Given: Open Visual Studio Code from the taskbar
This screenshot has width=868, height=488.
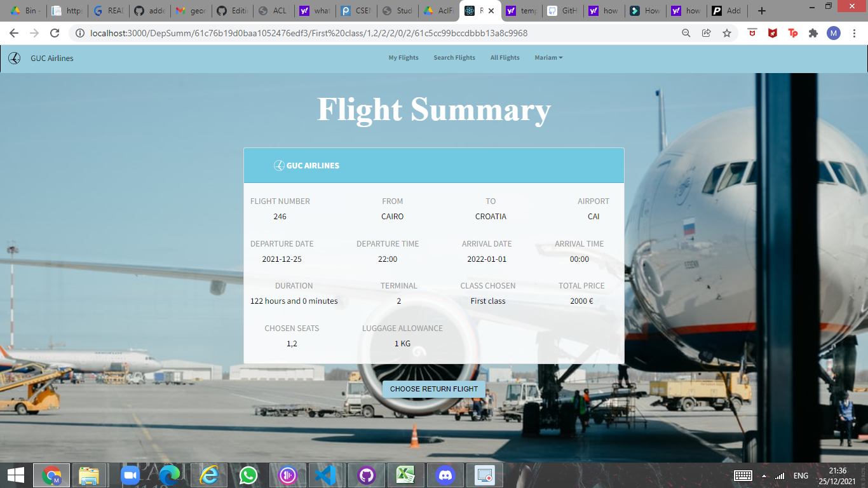Looking at the screenshot, I should pos(325,475).
